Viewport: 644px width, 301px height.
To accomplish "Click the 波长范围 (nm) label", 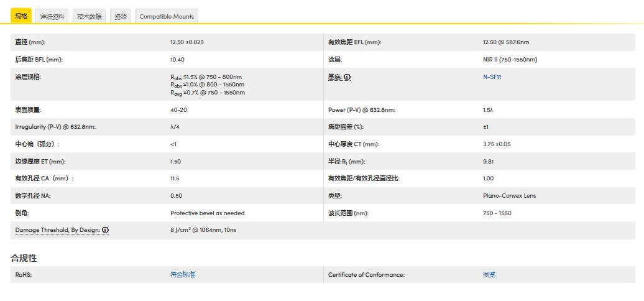I will (348, 213).
